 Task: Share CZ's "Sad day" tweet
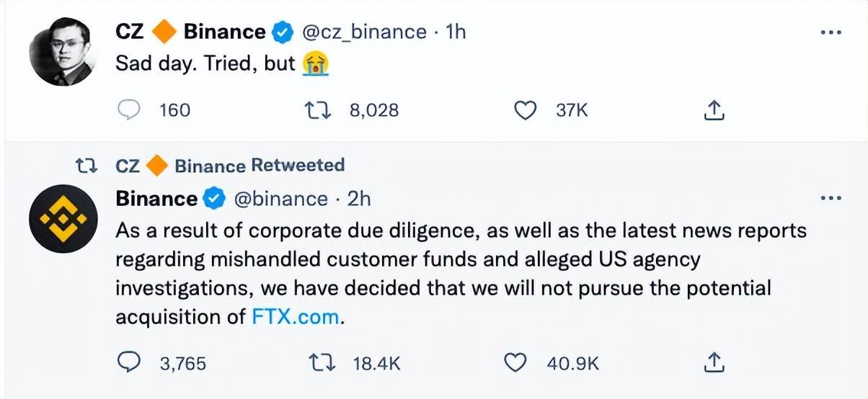point(712,110)
